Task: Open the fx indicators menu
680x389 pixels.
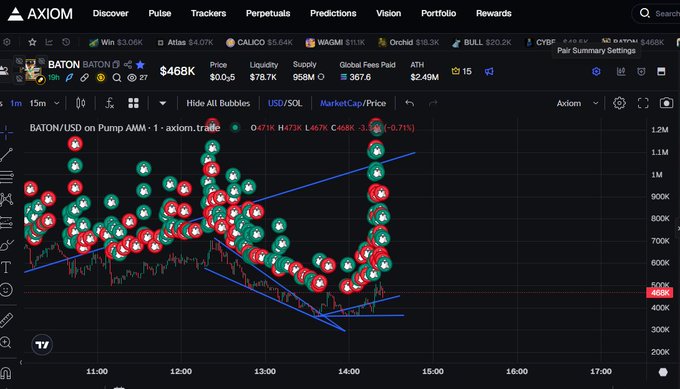Action: [x=109, y=103]
